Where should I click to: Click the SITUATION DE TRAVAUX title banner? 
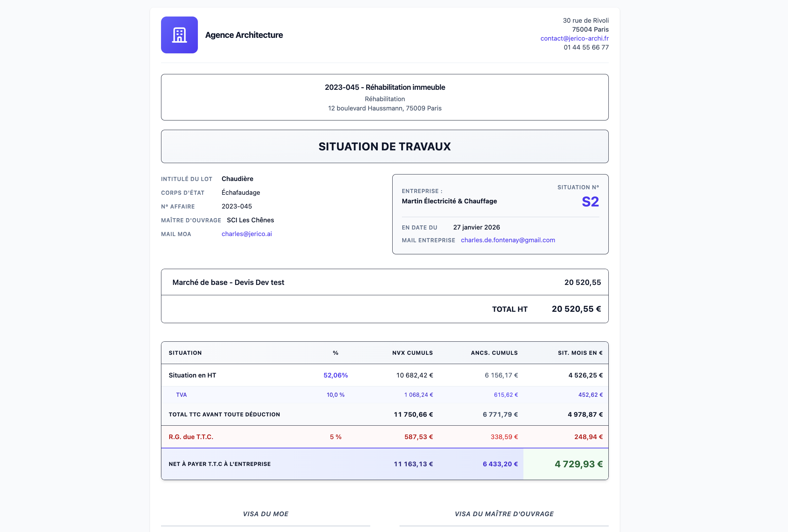coord(384,146)
